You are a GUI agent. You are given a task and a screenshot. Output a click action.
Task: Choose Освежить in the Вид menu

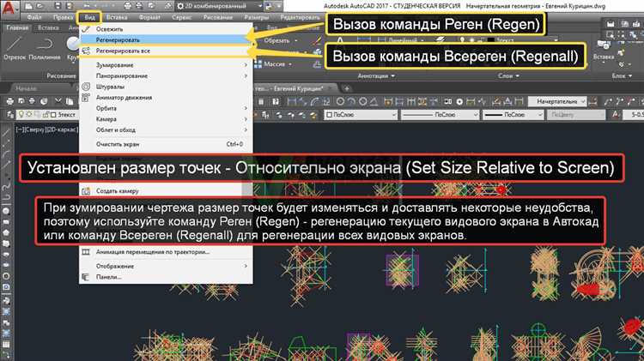(x=166, y=29)
